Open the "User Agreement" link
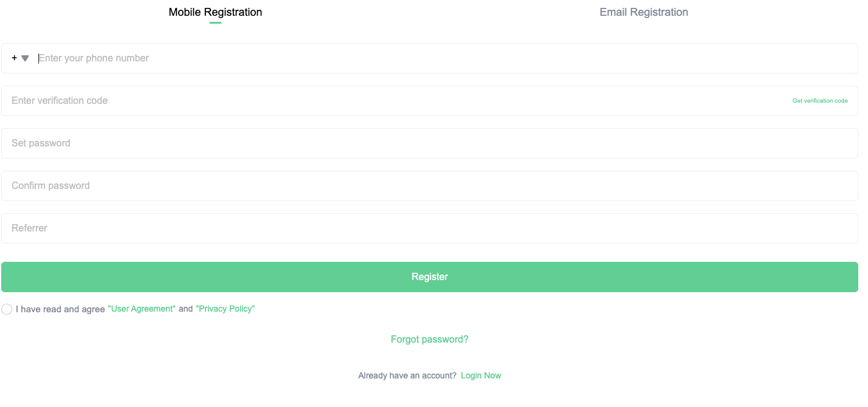Viewport: 868px width, 407px height. click(142, 309)
